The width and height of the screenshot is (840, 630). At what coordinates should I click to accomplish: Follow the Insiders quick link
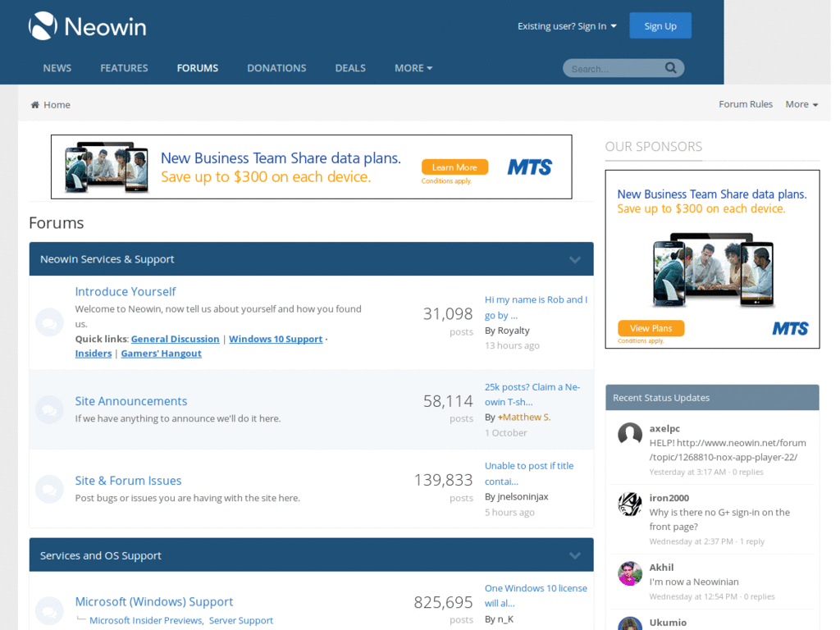[x=94, y=354]
